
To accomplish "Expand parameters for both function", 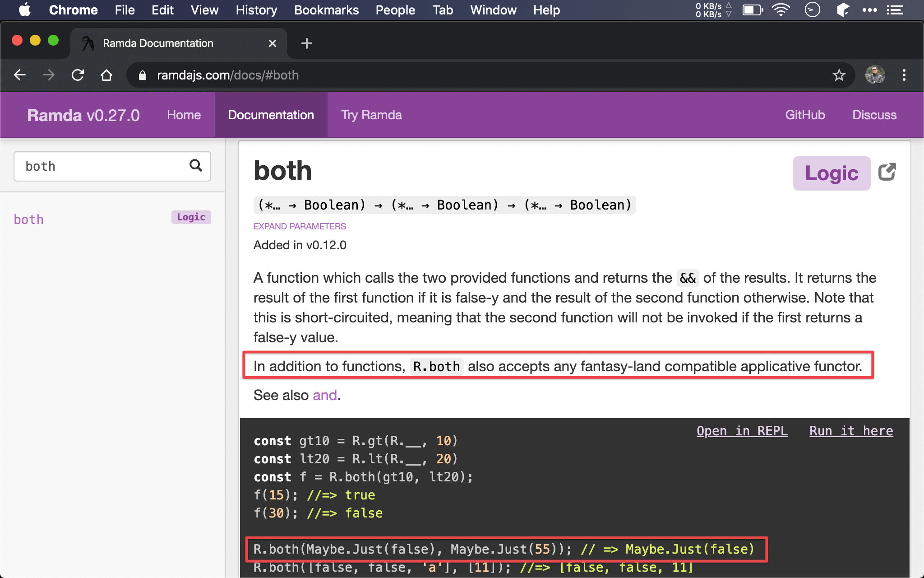I will pyautogui.click(x=300, y=226).
